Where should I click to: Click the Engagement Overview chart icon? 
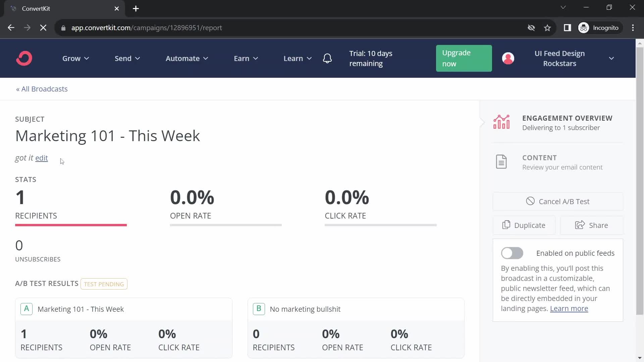pos(501,122)
